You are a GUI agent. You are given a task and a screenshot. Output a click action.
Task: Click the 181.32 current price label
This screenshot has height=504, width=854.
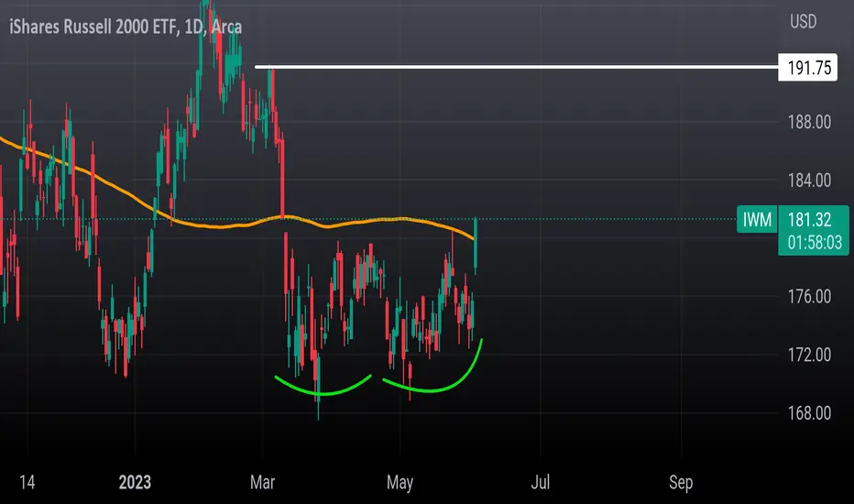tap(809, 220)
